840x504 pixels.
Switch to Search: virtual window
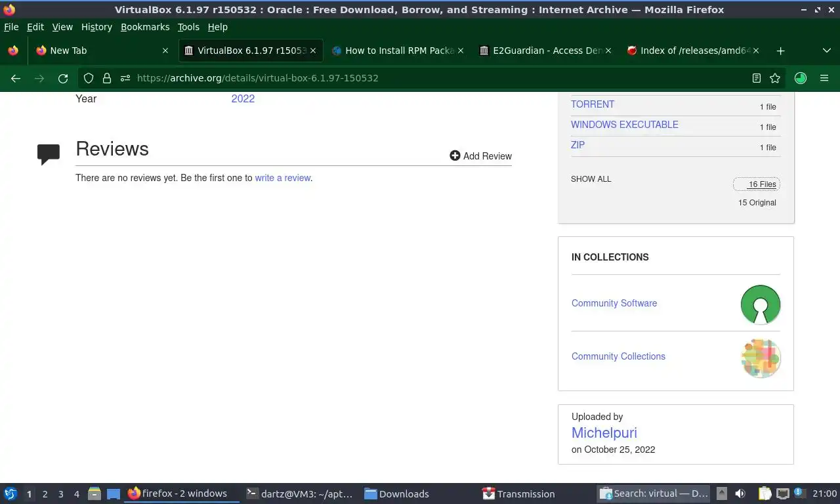tap(654, 493)
